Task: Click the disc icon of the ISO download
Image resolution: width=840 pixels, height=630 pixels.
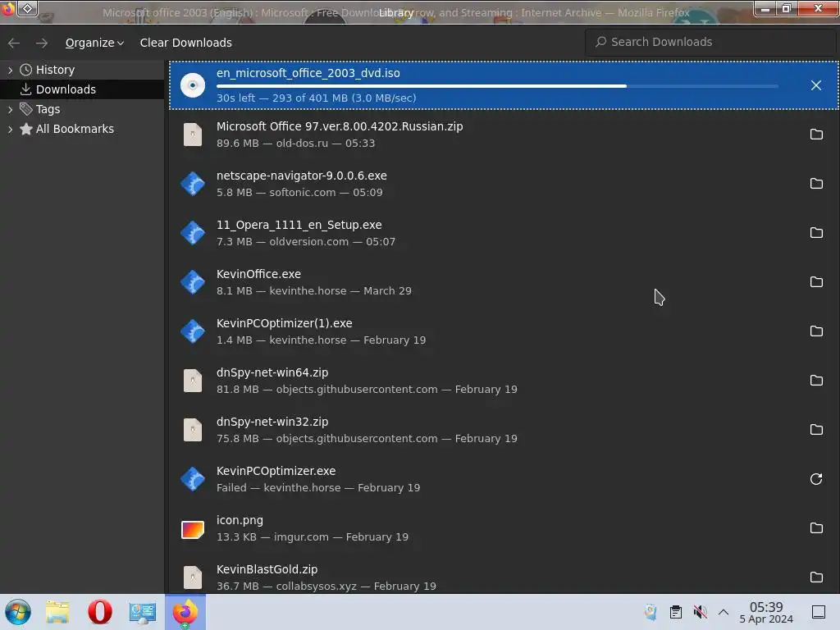Action: 193,85
